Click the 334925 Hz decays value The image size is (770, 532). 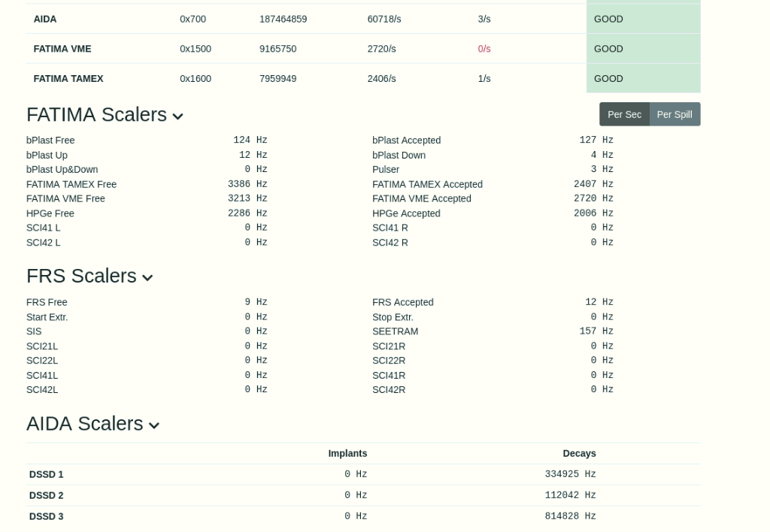[570, 474]
